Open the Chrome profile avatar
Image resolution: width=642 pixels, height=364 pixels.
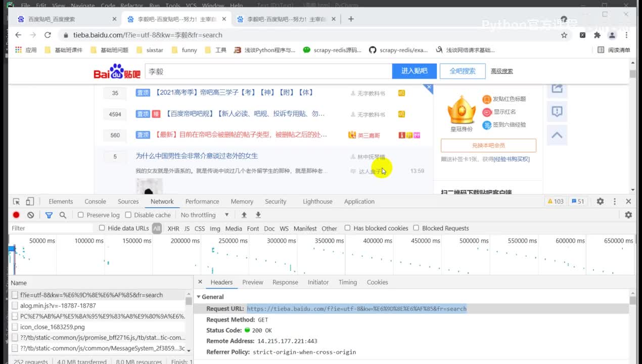612,35
